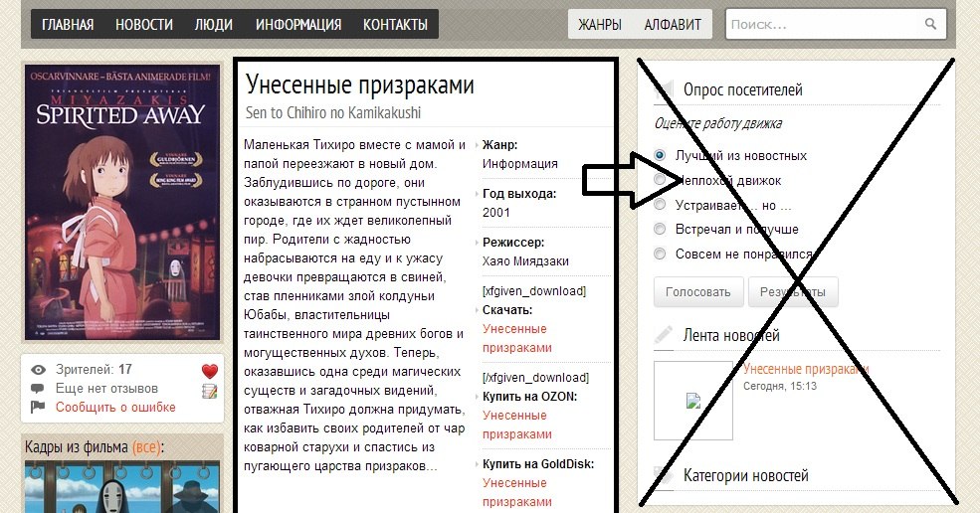Open the АЛФАВИТ tab
The height and width of the screenshot is (513, 980).
tap(673, 25)
